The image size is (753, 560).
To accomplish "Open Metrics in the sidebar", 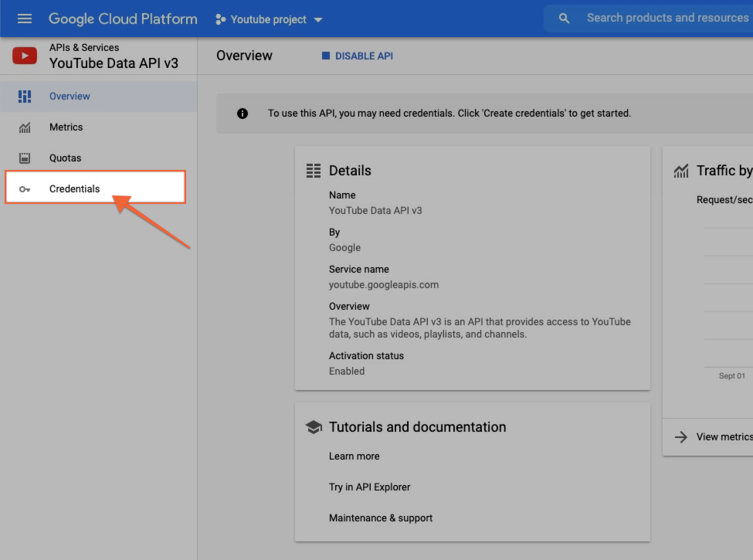I will 98,127.
